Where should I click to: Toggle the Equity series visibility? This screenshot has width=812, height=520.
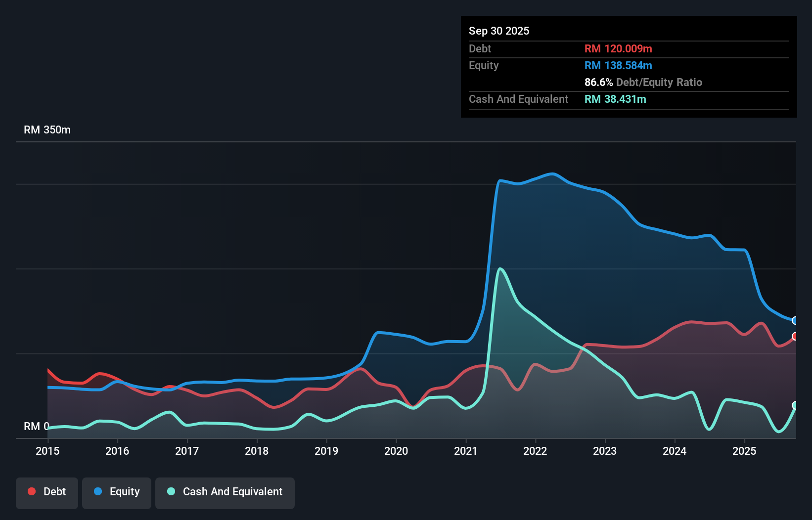[x=116, y=493]
